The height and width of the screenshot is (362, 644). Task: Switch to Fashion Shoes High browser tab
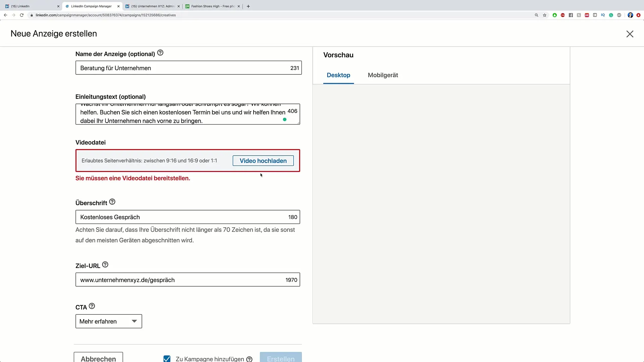[x=213, y=6]
